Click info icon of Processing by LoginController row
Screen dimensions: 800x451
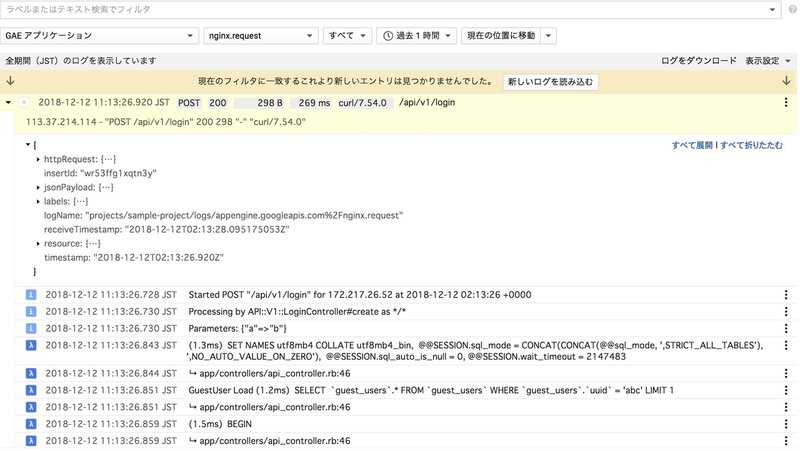31,312
